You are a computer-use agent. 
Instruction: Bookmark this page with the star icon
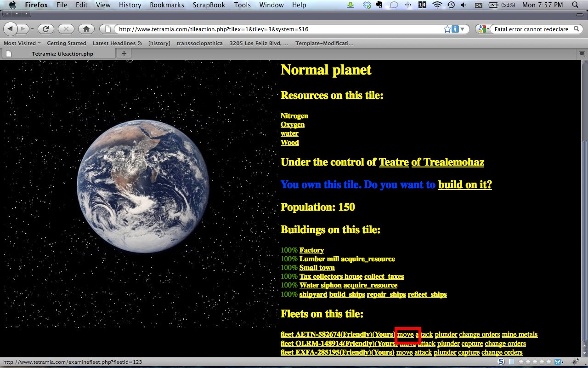pos(447,29)
